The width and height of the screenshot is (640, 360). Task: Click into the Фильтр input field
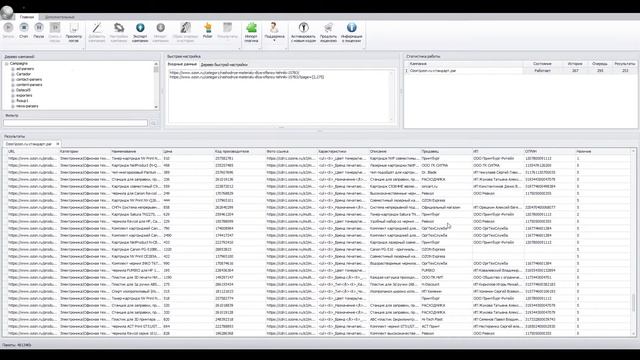click(x=75, y=123)
